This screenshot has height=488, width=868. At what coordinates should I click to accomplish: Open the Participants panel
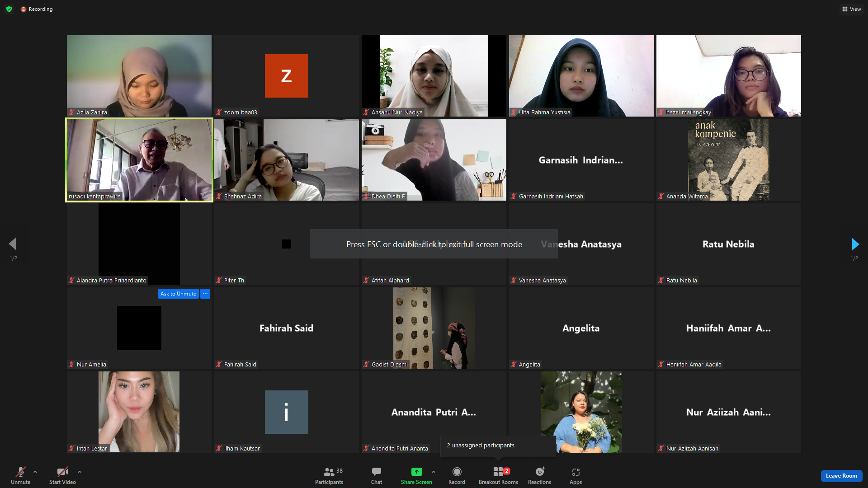(329, 476)
